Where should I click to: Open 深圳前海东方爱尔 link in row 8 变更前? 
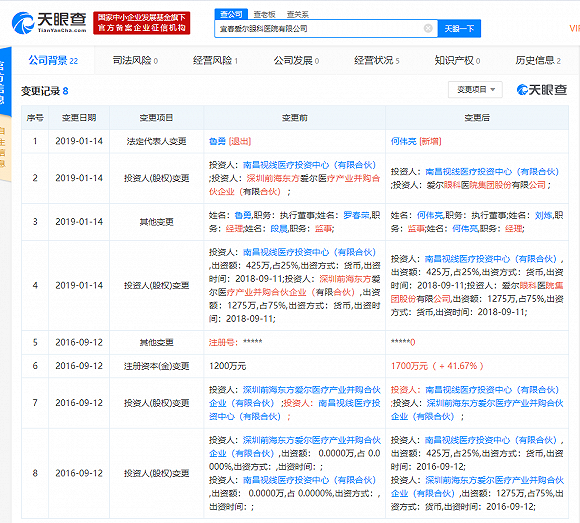click(x=295, y=447)
